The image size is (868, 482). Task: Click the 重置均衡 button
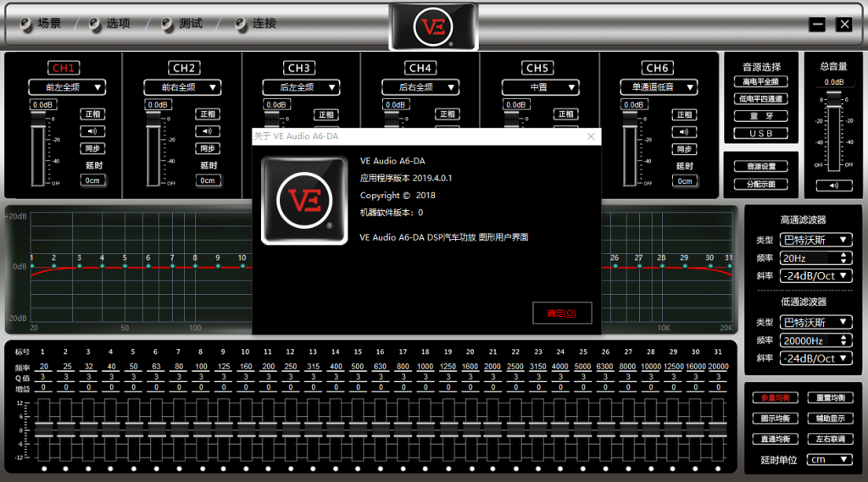831,397
